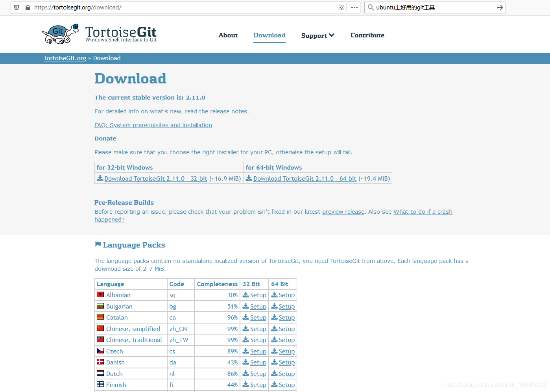Download Bulgarian 32 Bit Setup
Screen dimensions: 550x392
tap(258, 307)
